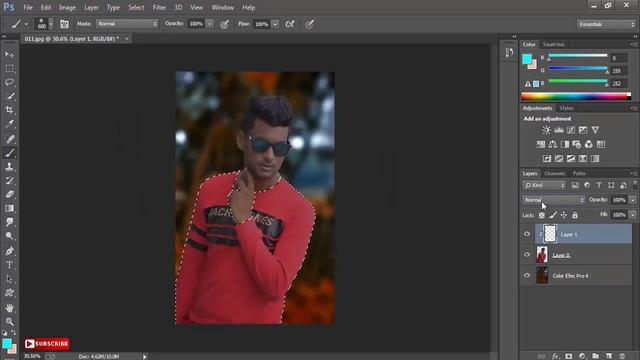
Task: Add a Color Balance adjustment
Action: pyautogui.click(x=553, y=144)
